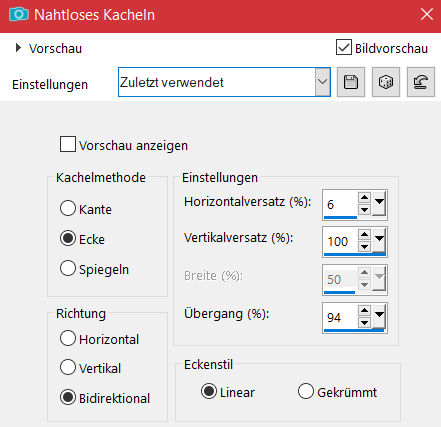Click the randomize parameters dice icon
This screenshot has width=441, height=427.
click(386, 82)
